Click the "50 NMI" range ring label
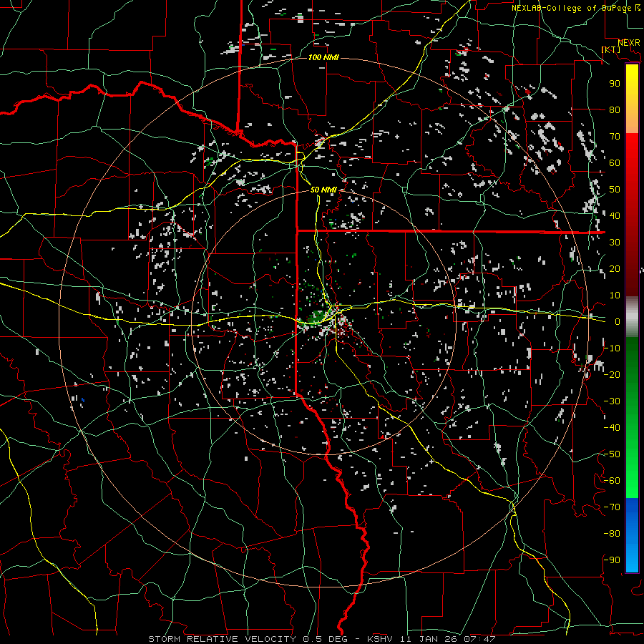This screenshot has height=644, width=644. pos(323,190)
